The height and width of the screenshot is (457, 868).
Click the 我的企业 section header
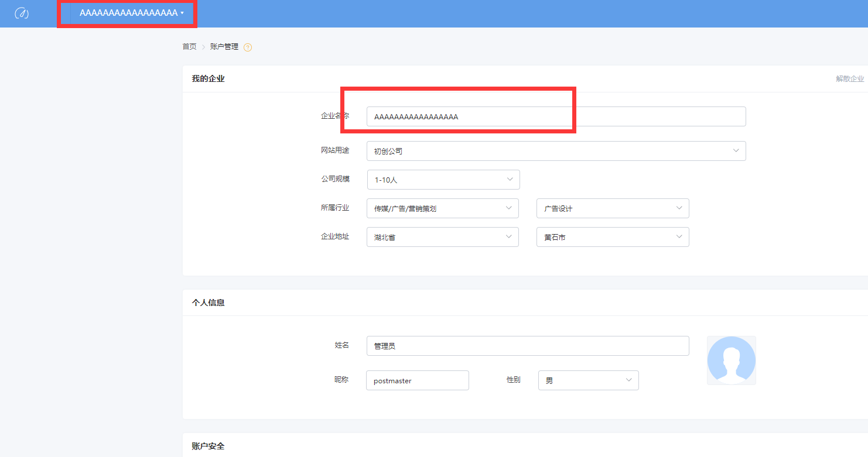coord(208,78)
